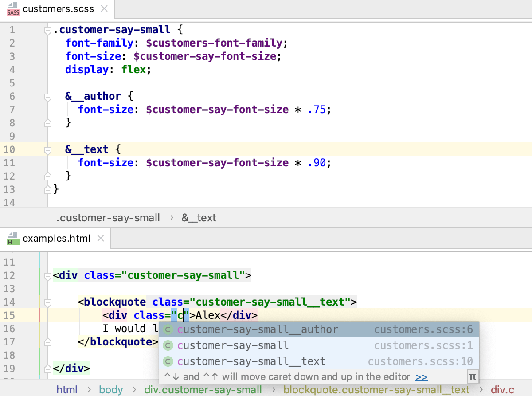Close the examples.html tab
The width and height of the screenshot is (532, 396).
[x=101, y=238]
